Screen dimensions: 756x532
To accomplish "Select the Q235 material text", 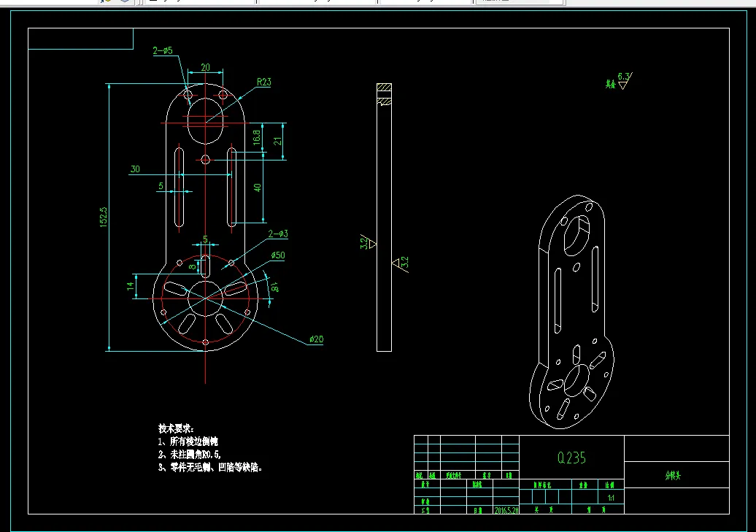I will pyautogui.click(x=571, y=458).
